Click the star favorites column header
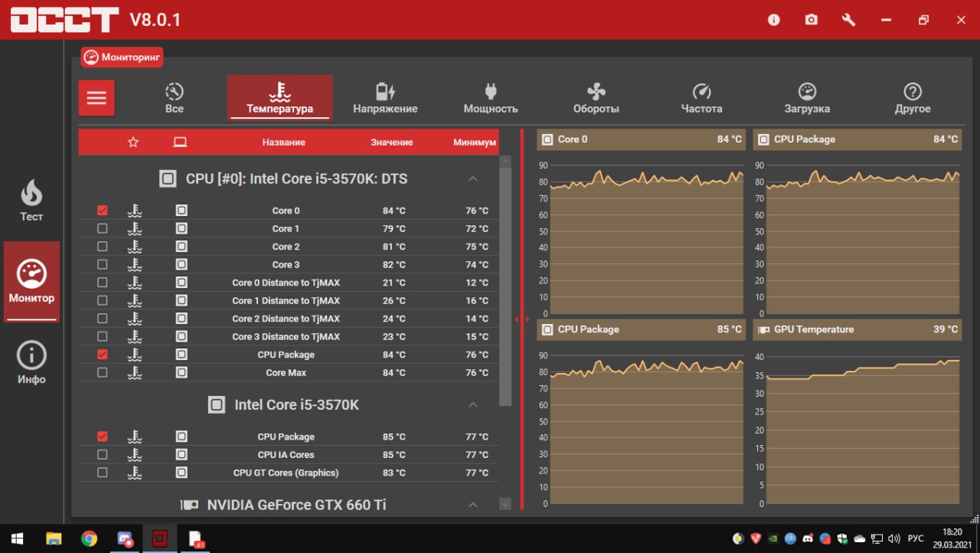The width and height of the screenshot is (980, 553). click(133, 142)
